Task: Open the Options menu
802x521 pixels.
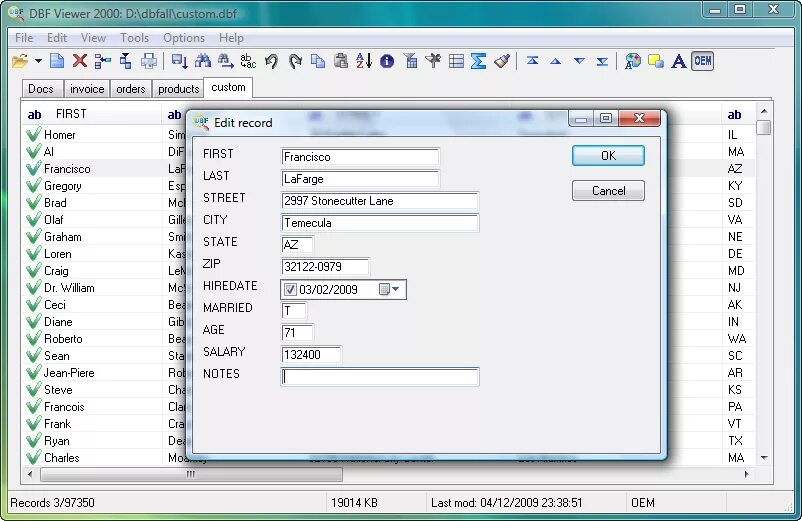Action: click(x=184, y=38)
